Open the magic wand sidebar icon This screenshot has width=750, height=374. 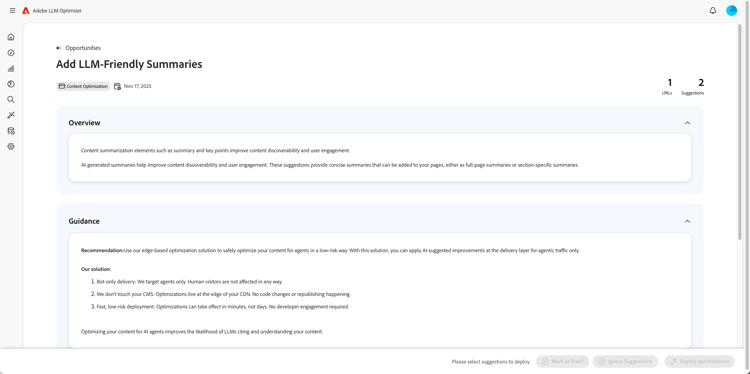tap(11, 115)
